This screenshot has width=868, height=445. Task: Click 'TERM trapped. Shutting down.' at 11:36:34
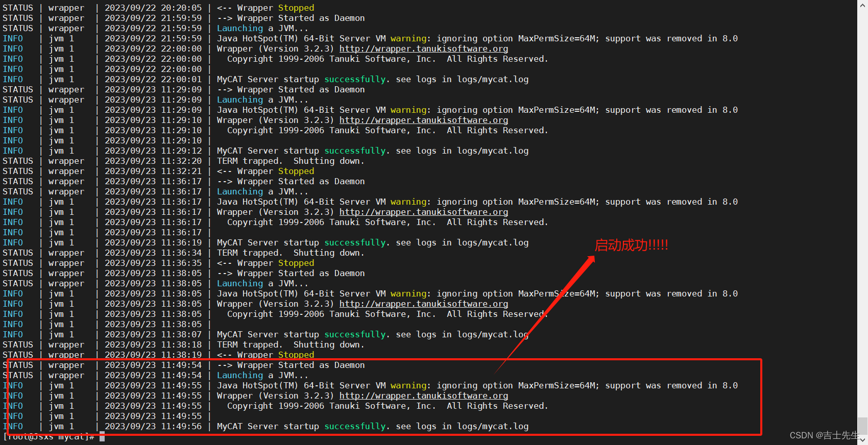[x=291, y=253]
